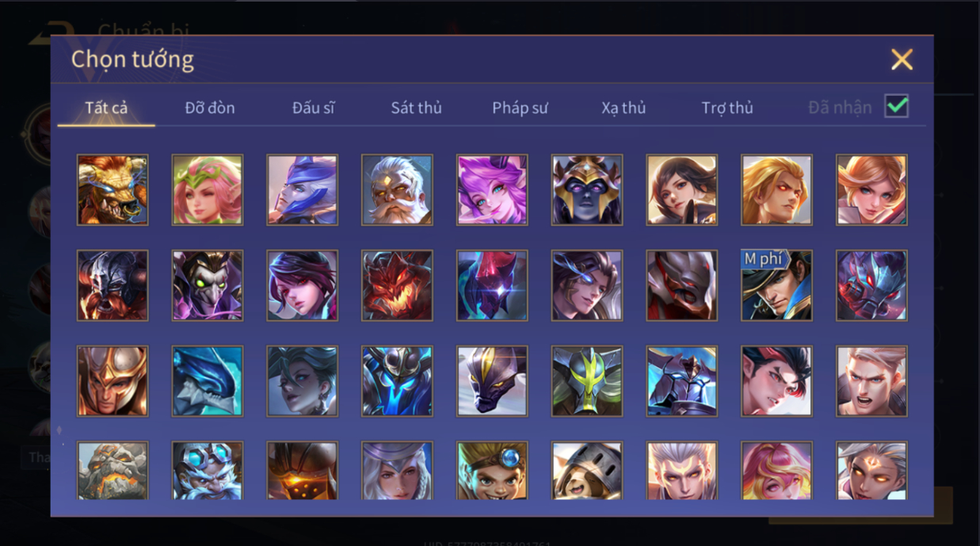Show the 'Pháp sư' hero category

520,108
